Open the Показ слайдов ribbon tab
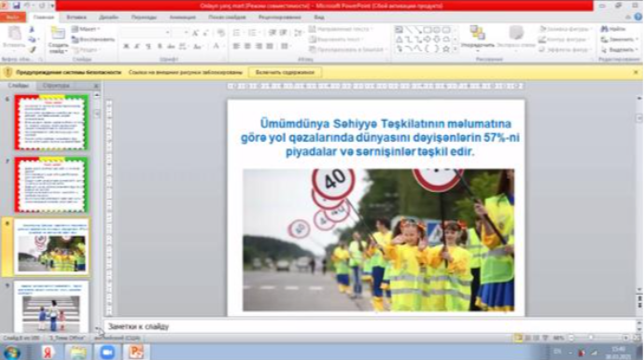 [x=227, y=17]
